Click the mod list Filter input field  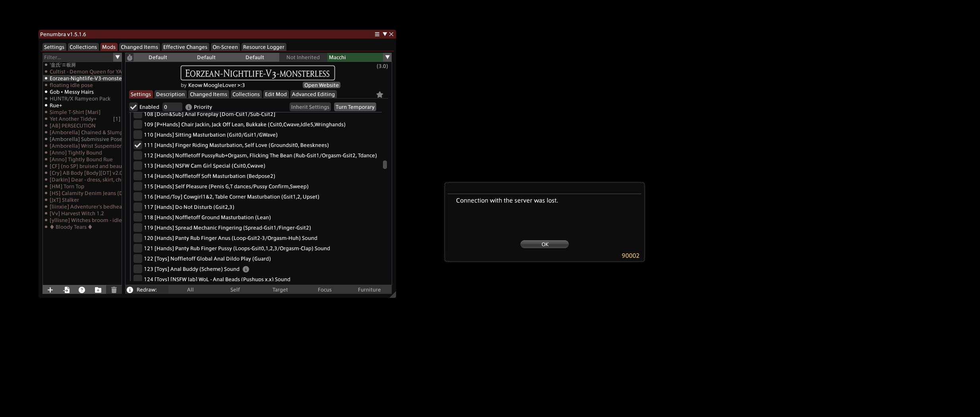[78, 57]
